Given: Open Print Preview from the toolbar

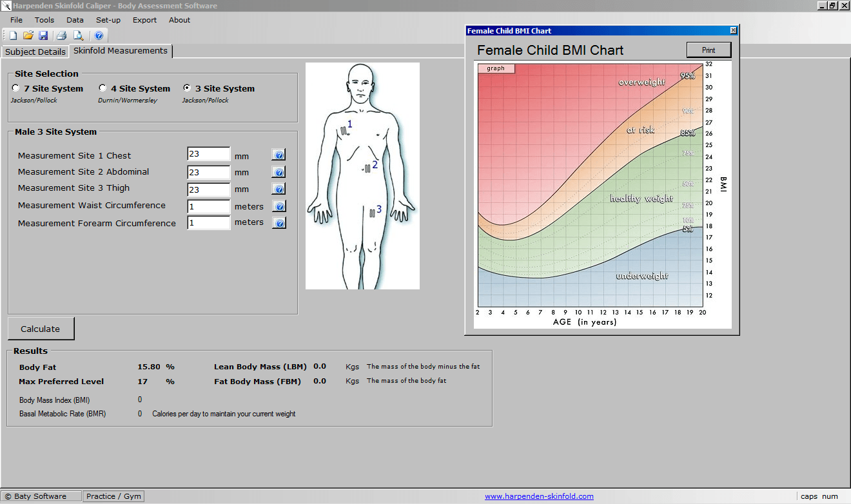Looking at the screenshot, I should pos(78,35).
